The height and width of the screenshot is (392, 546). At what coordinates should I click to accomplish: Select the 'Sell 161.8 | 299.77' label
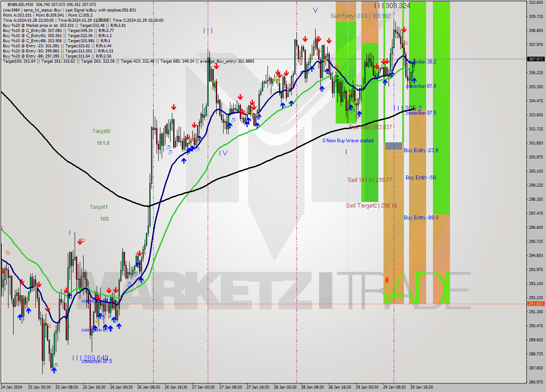(x=369, y=180)
